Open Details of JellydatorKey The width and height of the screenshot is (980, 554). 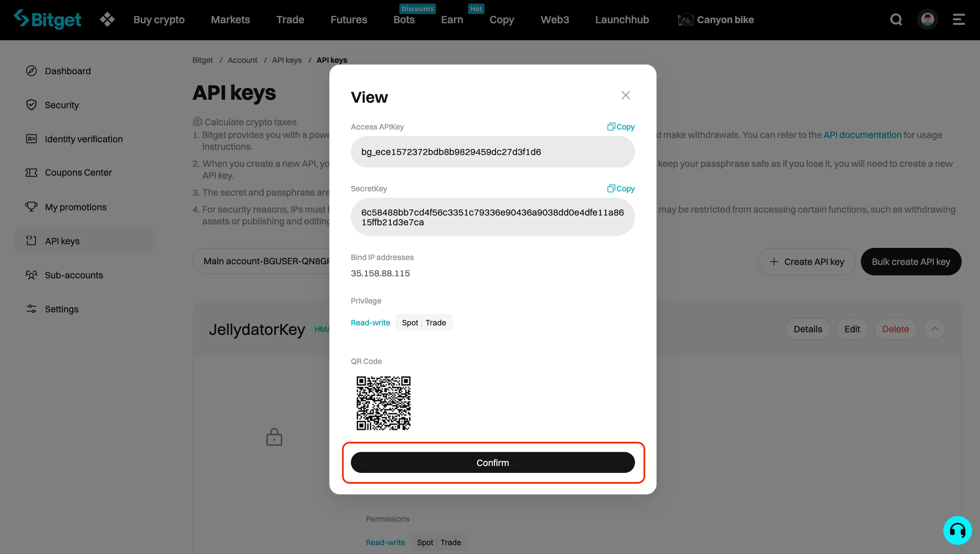click(x=808, y=329)
